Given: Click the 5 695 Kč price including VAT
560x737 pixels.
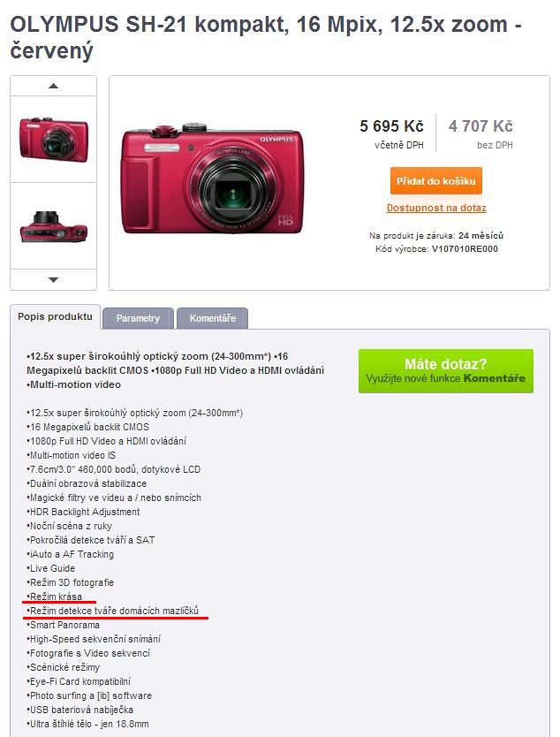Looking at the screenshot, I should pyautogui.click(x=391, y=126).
